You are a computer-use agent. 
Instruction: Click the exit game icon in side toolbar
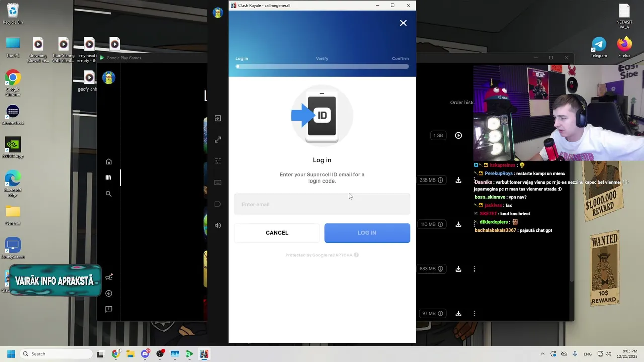[x=218, y=118]
